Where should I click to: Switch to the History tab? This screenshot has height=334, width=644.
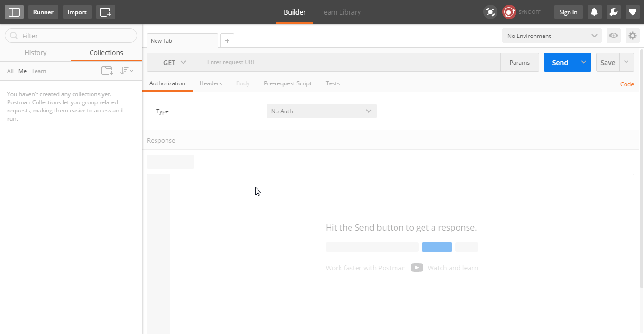[36, 53]
